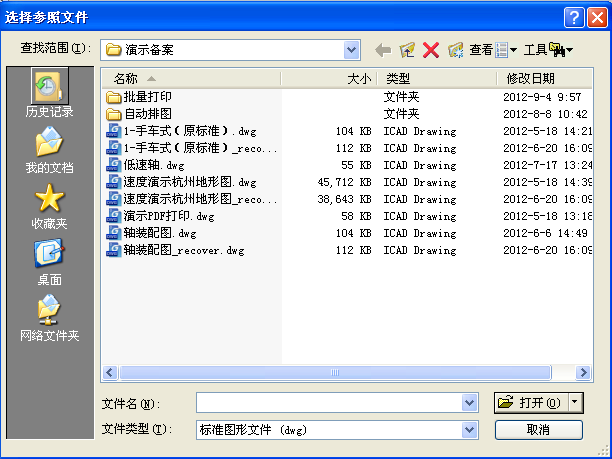Image resolution: width=612 pixels, height=459 pixels.
Task: Click the up one folder icon
Action: 407,49
